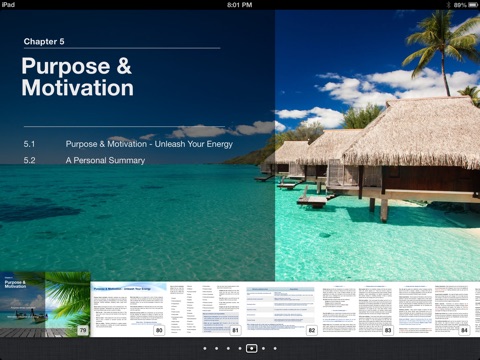Tap the Chapter 5 heading label

[44, 41]
